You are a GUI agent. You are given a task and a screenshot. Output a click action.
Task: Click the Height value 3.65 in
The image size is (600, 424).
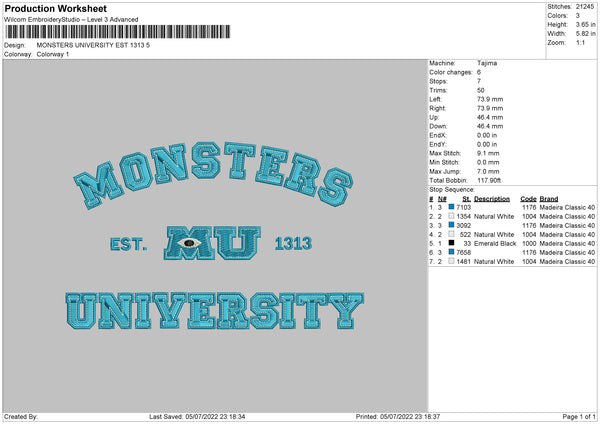[585, 24]
